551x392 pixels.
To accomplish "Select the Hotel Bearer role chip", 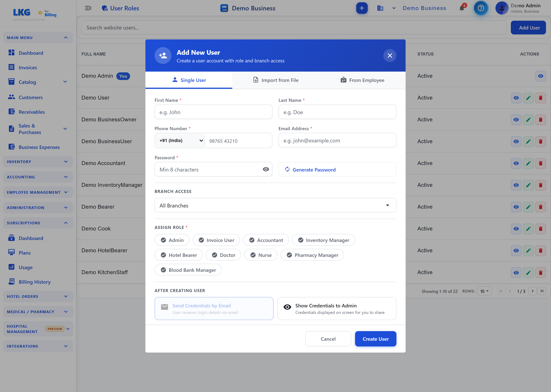I will click(179, 255).
